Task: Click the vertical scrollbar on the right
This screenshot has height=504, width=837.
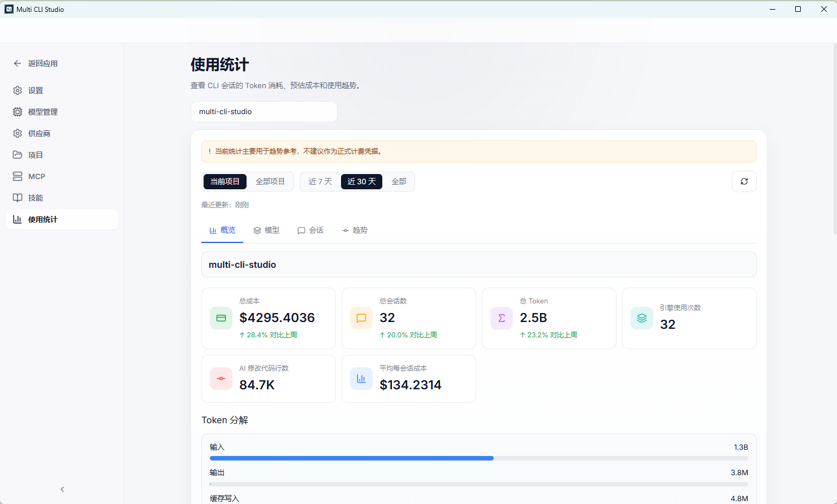Action: [x=835, y=138]
